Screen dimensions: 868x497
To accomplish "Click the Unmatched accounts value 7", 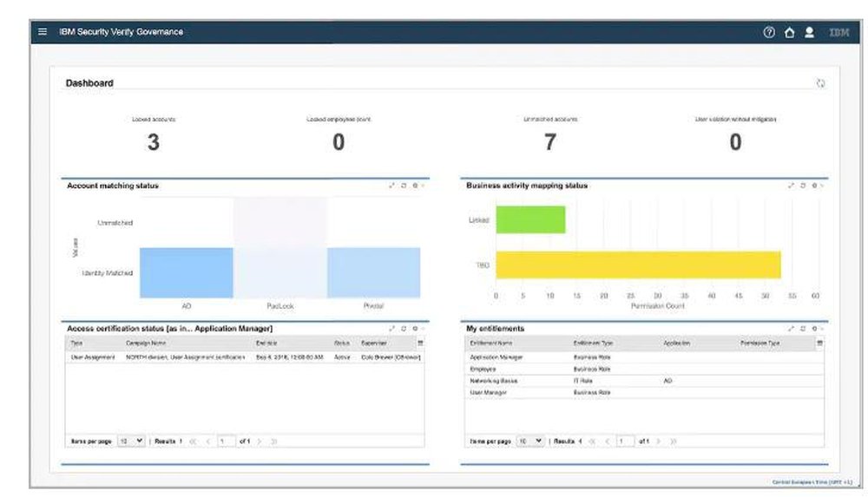I will pyautogui.click(x=549, y=142).
